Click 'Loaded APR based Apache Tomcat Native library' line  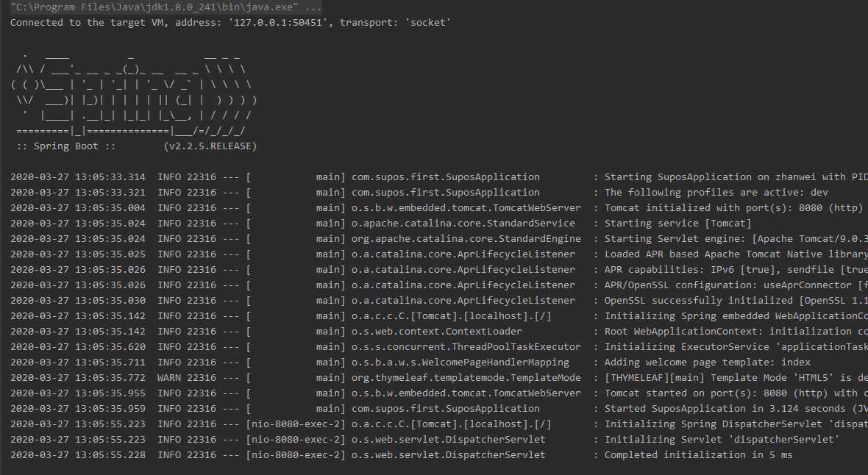(736, 254)
